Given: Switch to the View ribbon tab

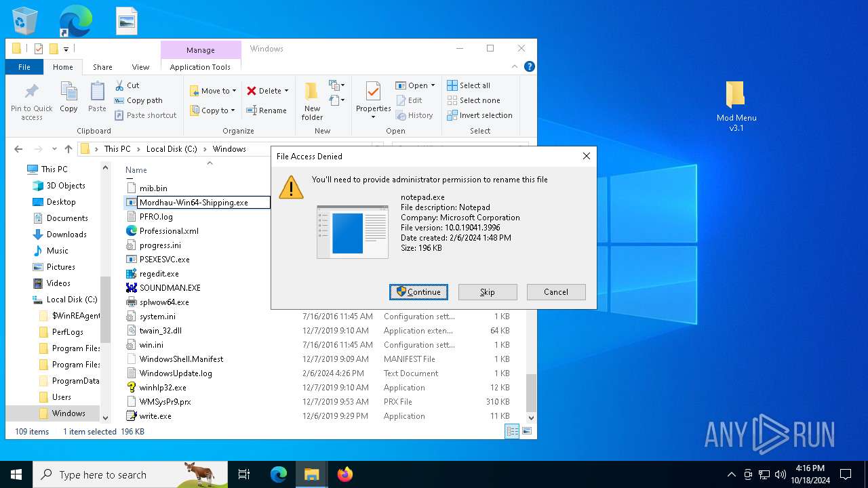Looking at the screenshot, I should [x=140, y=67].
